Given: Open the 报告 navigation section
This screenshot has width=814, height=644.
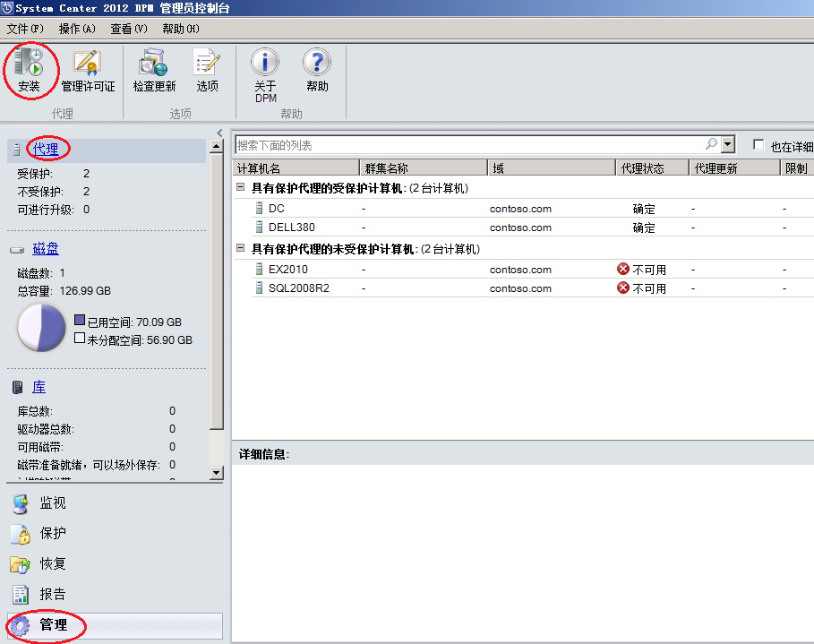Looking at the screenshot, I should 53,594.
